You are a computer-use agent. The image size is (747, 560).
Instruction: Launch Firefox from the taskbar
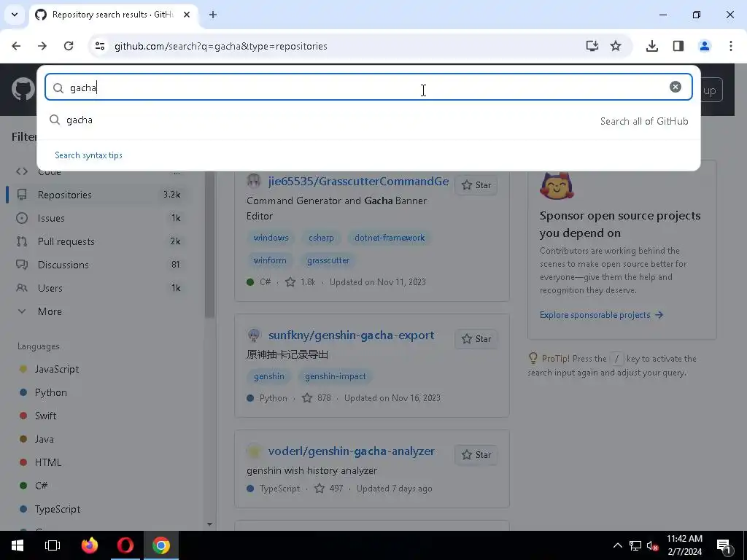(90, 545)
